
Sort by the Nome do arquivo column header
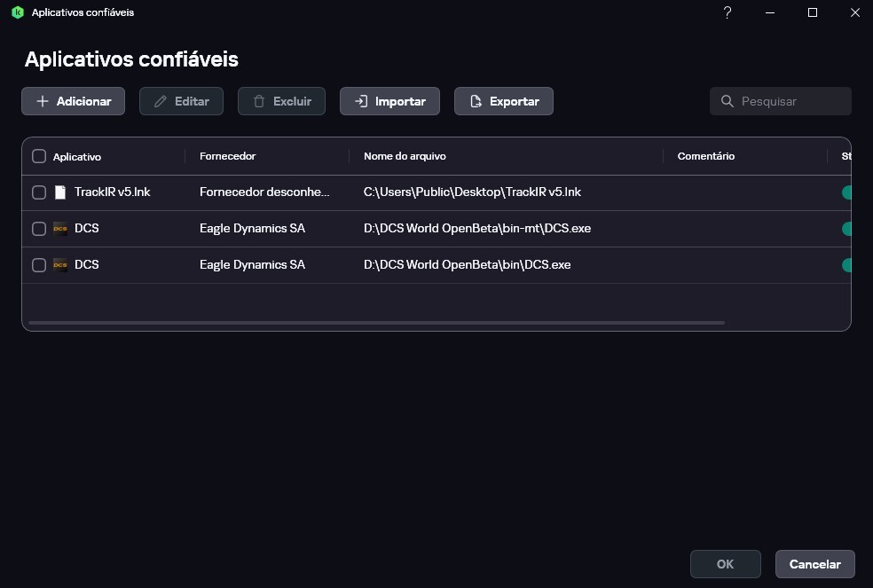click(x=405, y=156)
